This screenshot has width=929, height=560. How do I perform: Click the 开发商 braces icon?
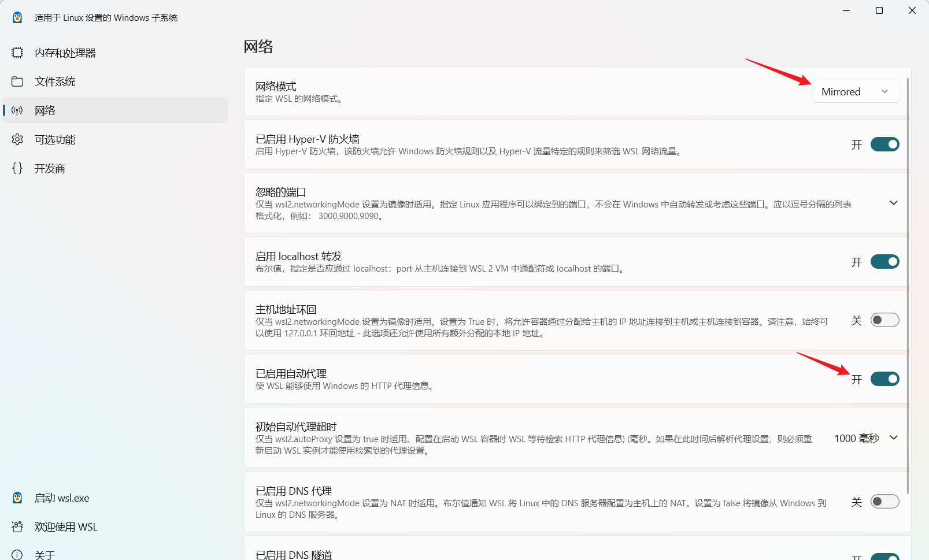[x=17, y=168]
